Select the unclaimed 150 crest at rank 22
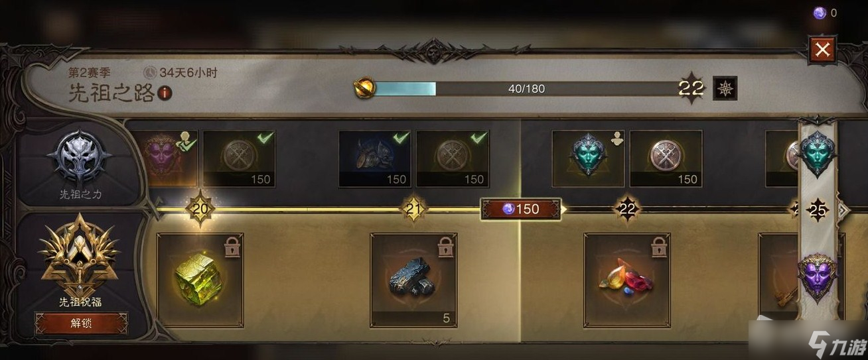Viewport: 868px width, 360px height. click(666, 158)
